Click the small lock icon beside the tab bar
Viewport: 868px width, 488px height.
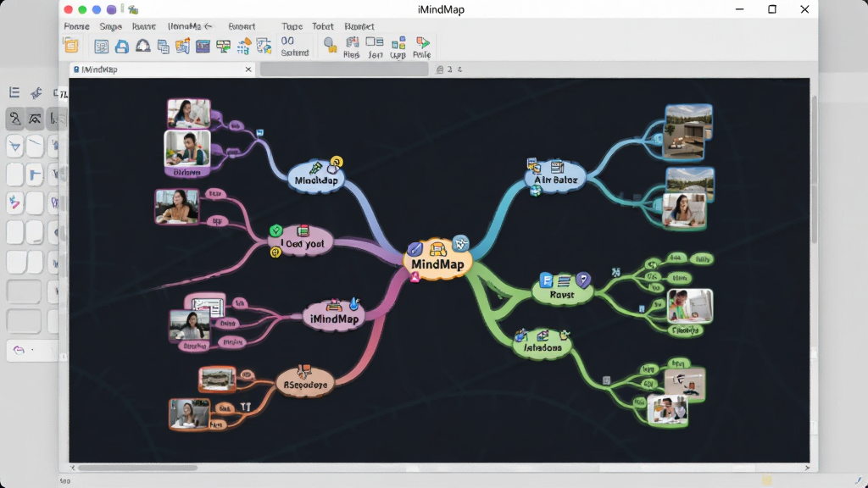[x=440, y=69]
